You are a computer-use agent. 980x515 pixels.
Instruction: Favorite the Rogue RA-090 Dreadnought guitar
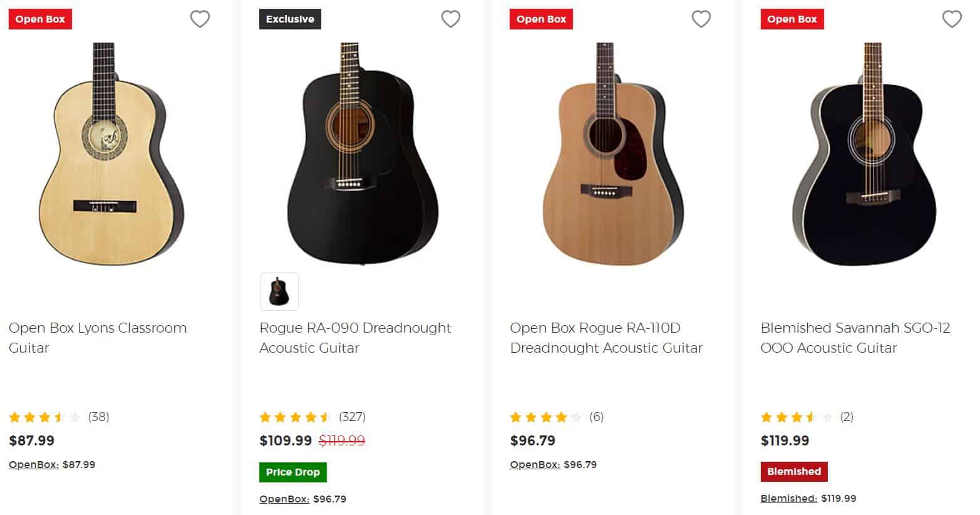point(451,19)
